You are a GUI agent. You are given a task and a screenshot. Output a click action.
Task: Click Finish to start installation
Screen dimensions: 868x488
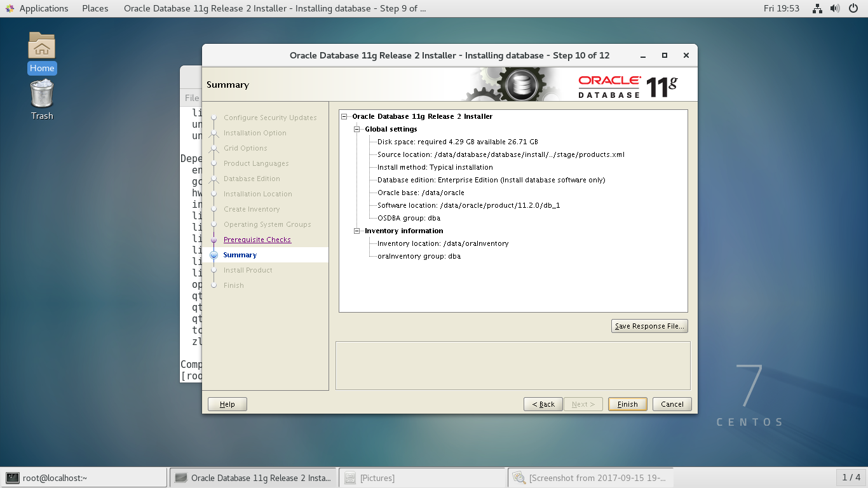point(628,404)
